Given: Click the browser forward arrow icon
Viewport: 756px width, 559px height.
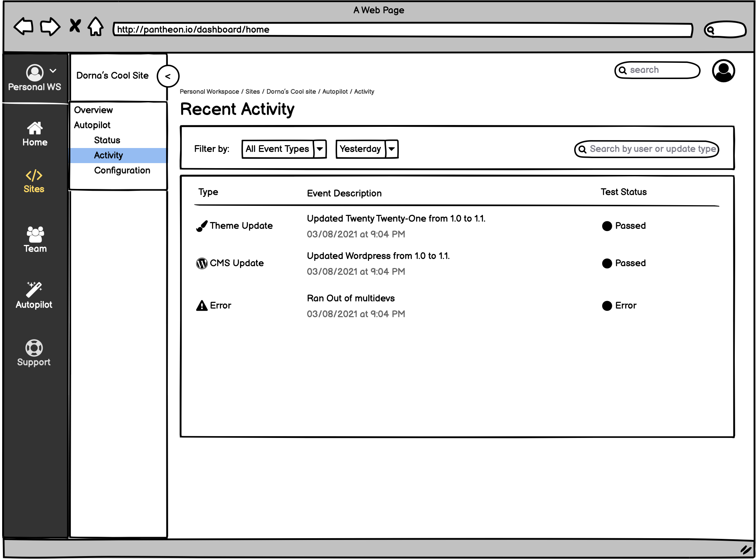Looking at the screenshot, I should (x=50, y=27).
